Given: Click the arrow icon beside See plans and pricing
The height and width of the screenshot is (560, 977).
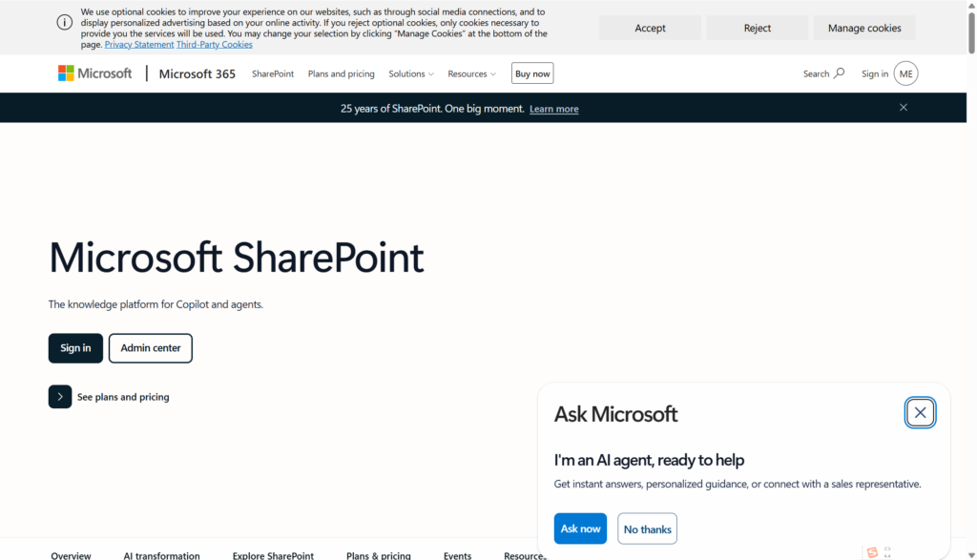Looking at the screenshot, I should (x=60, y=397).
